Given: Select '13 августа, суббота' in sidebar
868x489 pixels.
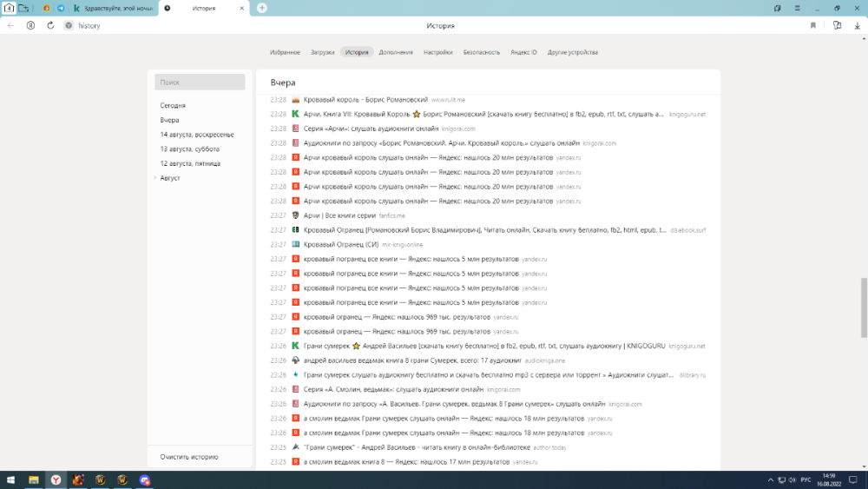Looking at the screenshot, I should [189, 149].
